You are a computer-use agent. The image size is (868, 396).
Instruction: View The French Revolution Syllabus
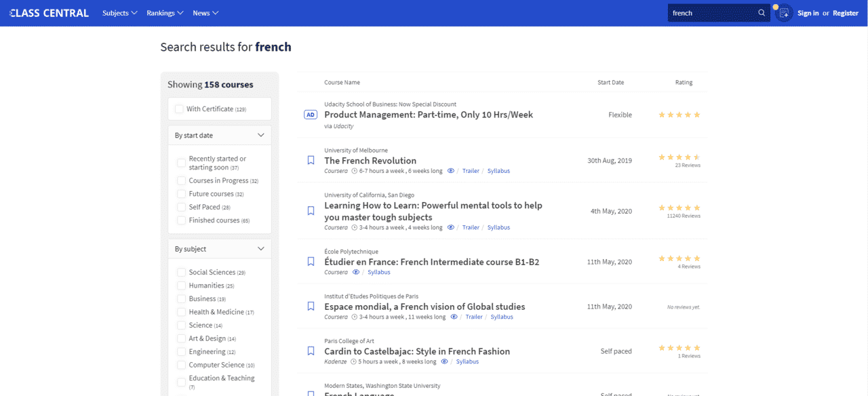click(498, 171)
